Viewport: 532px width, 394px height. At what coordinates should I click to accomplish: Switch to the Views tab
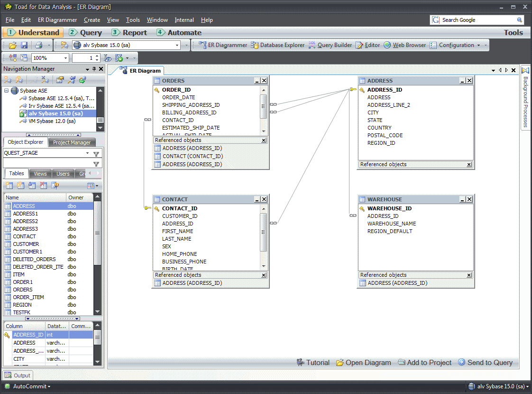pyautogui.click(x=40, y=174)
